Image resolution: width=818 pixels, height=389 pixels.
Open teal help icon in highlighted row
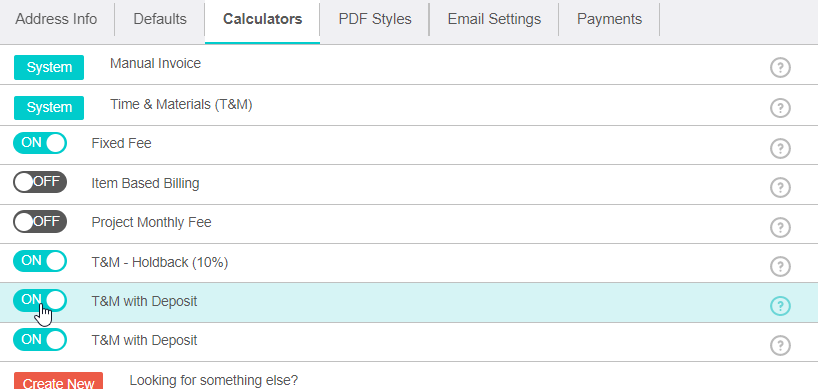(x=780, y=306)
